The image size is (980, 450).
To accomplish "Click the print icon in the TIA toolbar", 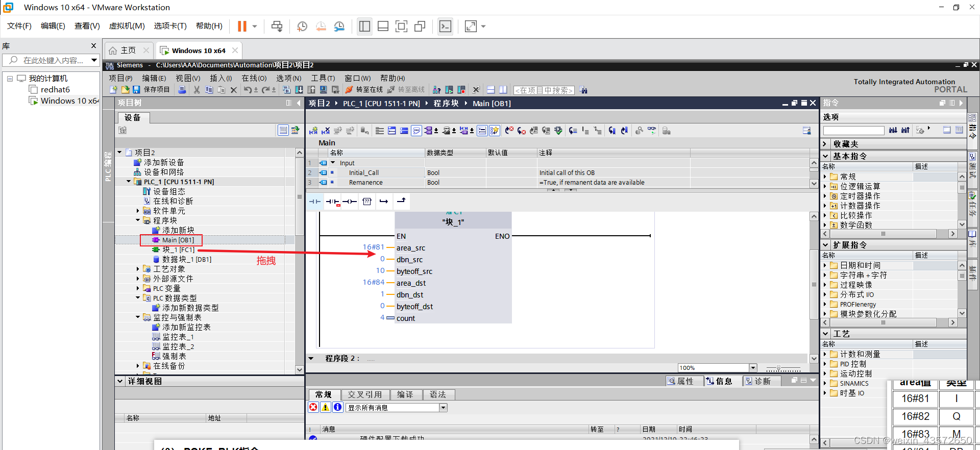I will tap(182, 90).
